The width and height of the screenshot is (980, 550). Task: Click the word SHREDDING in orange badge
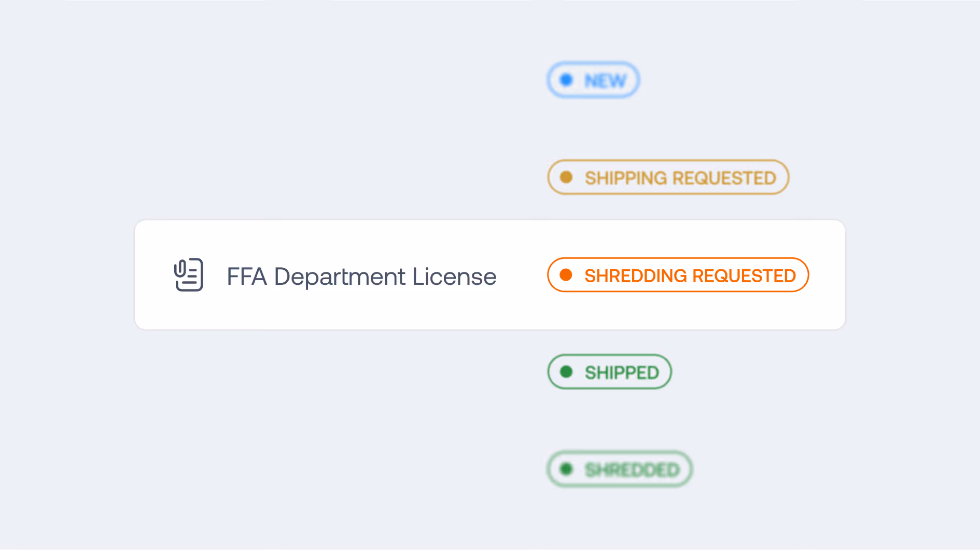point(636,276)
